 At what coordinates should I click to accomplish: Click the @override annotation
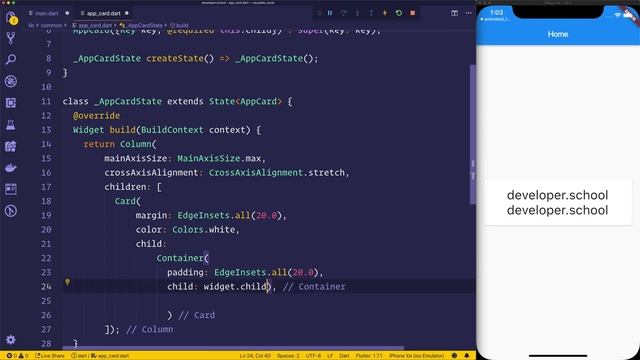tap(96, 116)
